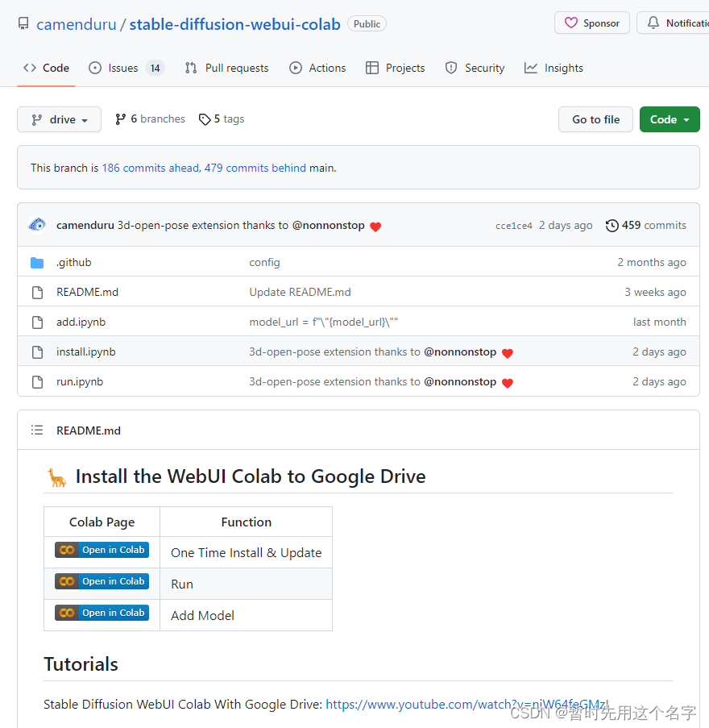
Task: Click the run.ipynb file icon
Action: click(37, 382)
